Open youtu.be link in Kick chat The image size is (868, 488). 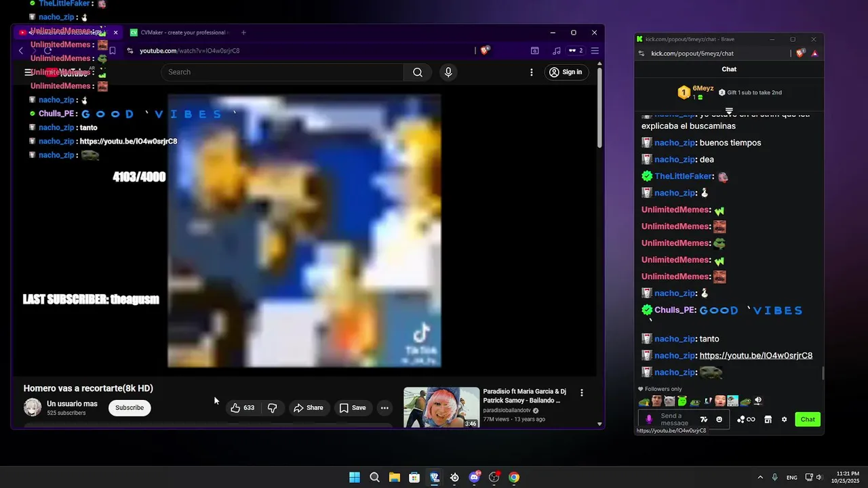pyautogui.click(x=756, y=356)
